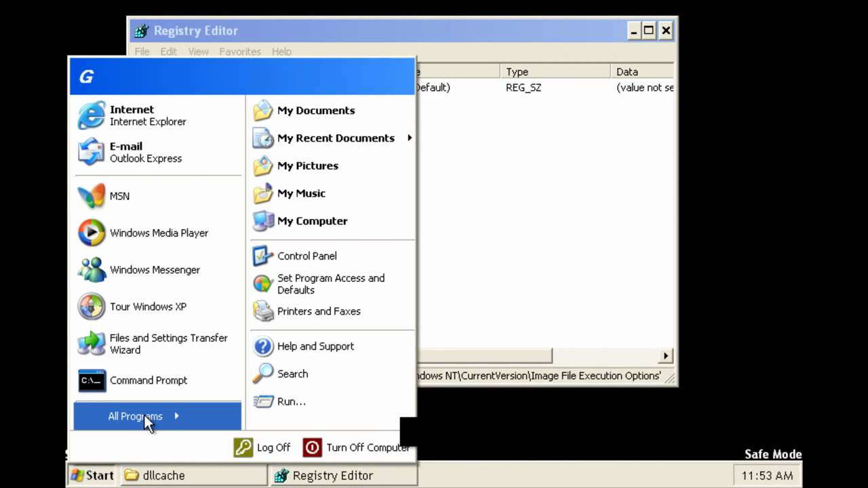868x488 pixels.
Task: Switch to dllcache taskbar button
Action: coord(193,475)
